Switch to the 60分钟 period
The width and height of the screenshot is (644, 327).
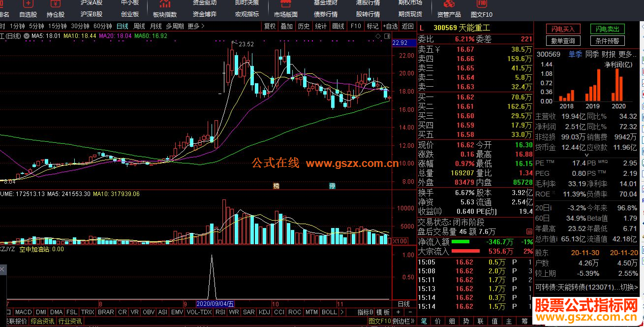(102, 26)
